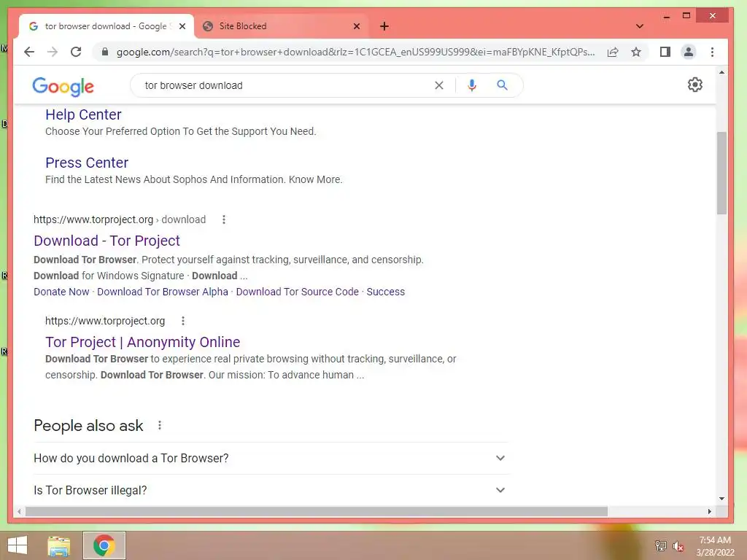Open Tor Project | Anonymity Online result
This screenshot has height=560, width=747.
[x=142, y=343]
